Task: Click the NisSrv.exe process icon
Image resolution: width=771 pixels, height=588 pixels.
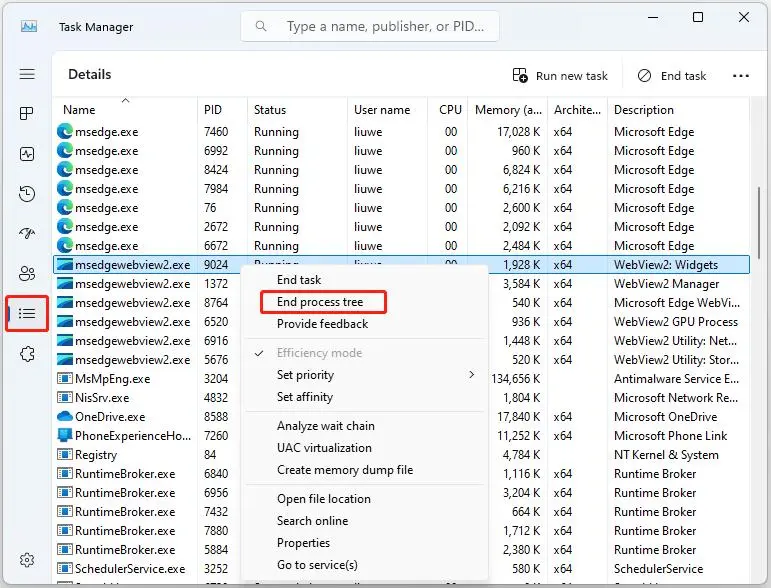Action: pos(64,398)
